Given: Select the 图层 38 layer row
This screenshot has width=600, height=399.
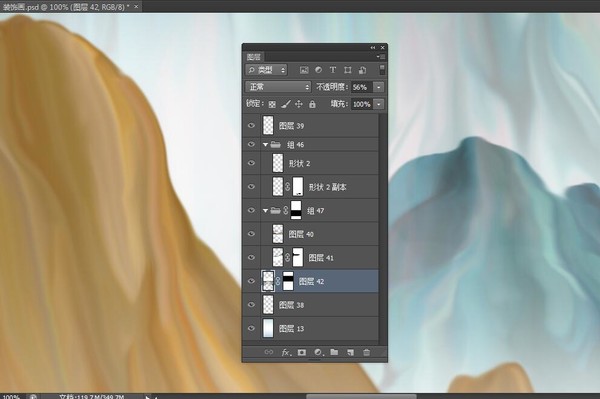Looking at the screenshot, I should click(x=311, y=305).
